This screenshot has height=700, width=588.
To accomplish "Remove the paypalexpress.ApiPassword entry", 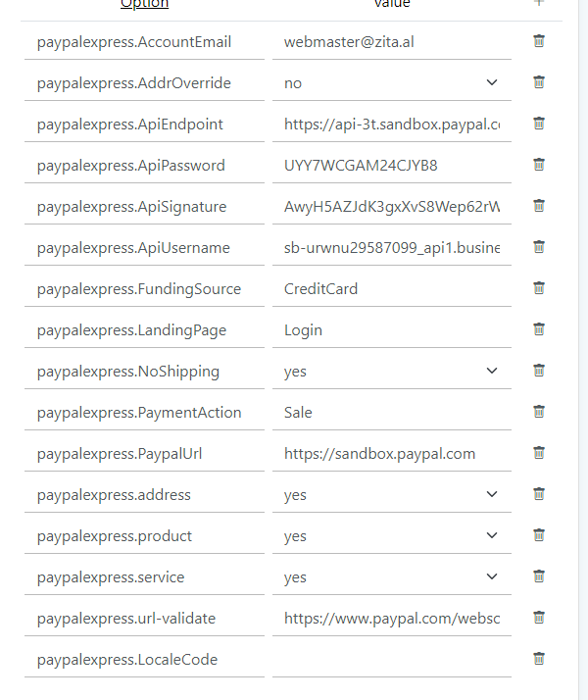I will coord(539,165).
